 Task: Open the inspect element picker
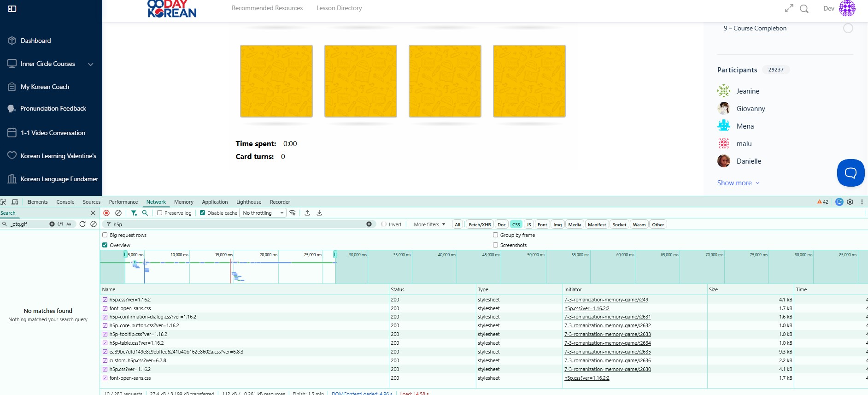tap(4, 202)
